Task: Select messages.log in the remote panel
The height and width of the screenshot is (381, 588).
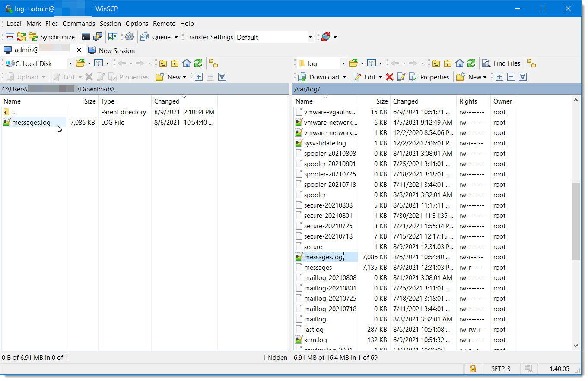Action: [x=323, y=257]
